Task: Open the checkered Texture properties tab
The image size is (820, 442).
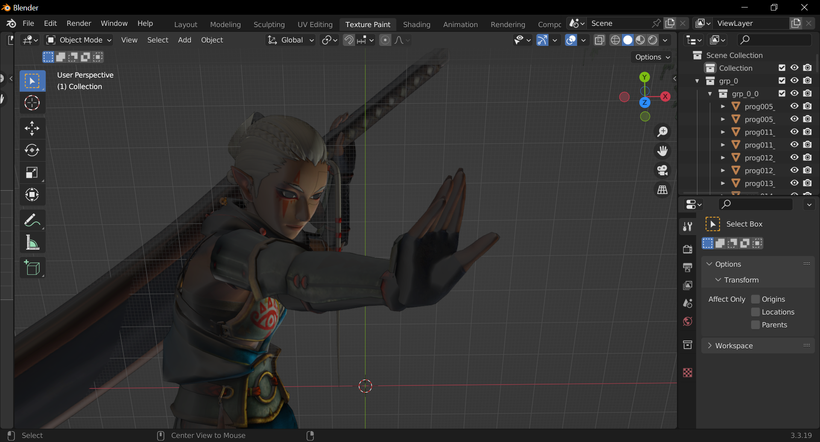Action: click(687, 372)
